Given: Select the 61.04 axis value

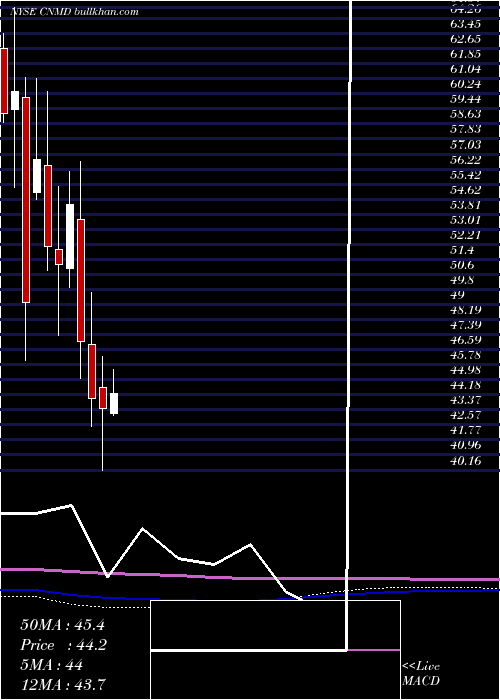Looking at the screenshot, I should [x=466, y=69].
